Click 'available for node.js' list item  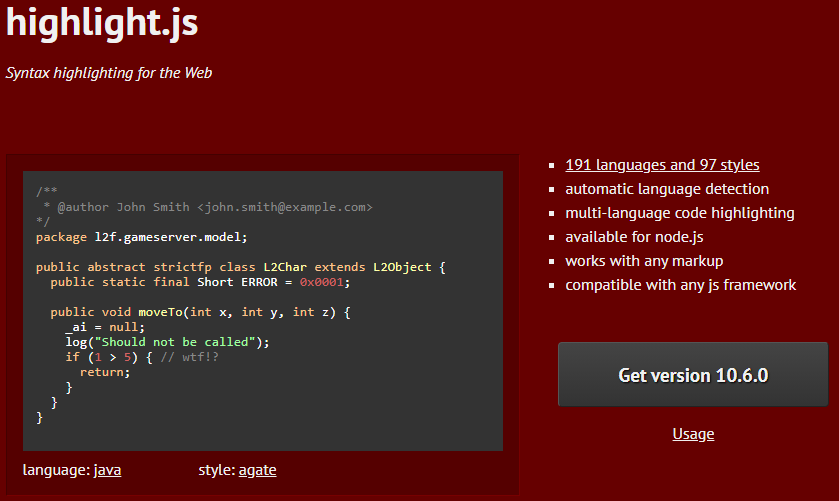click(x=634, y=237)
